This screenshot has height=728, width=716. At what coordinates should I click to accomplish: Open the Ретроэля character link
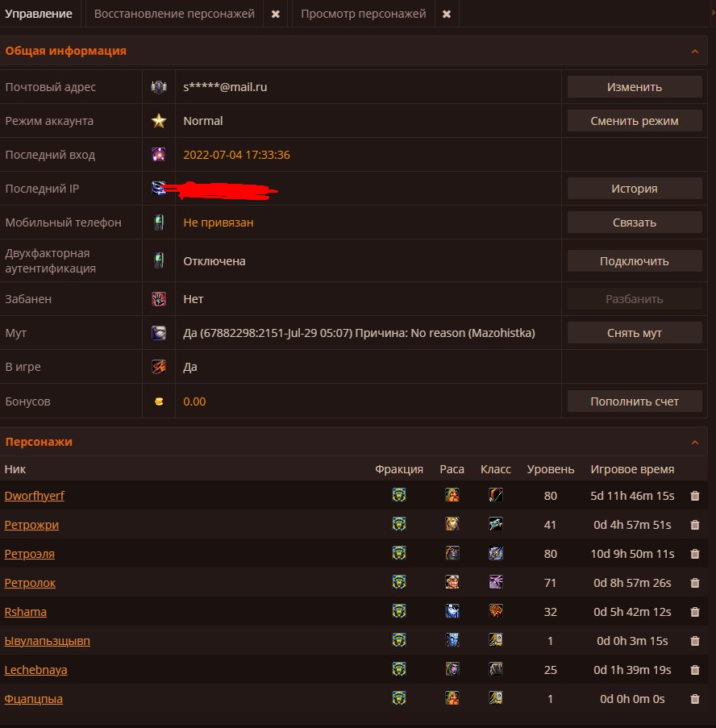click(x=30, y=554)
